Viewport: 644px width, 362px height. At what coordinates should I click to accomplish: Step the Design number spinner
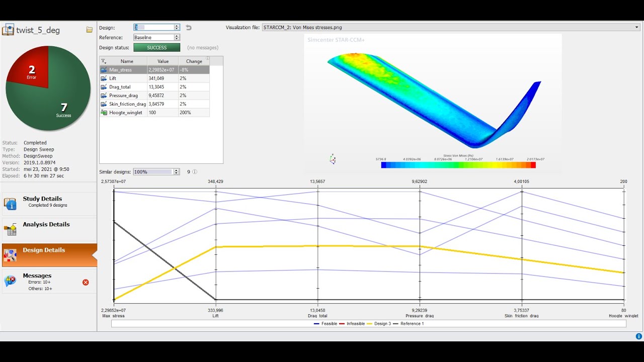177,27
